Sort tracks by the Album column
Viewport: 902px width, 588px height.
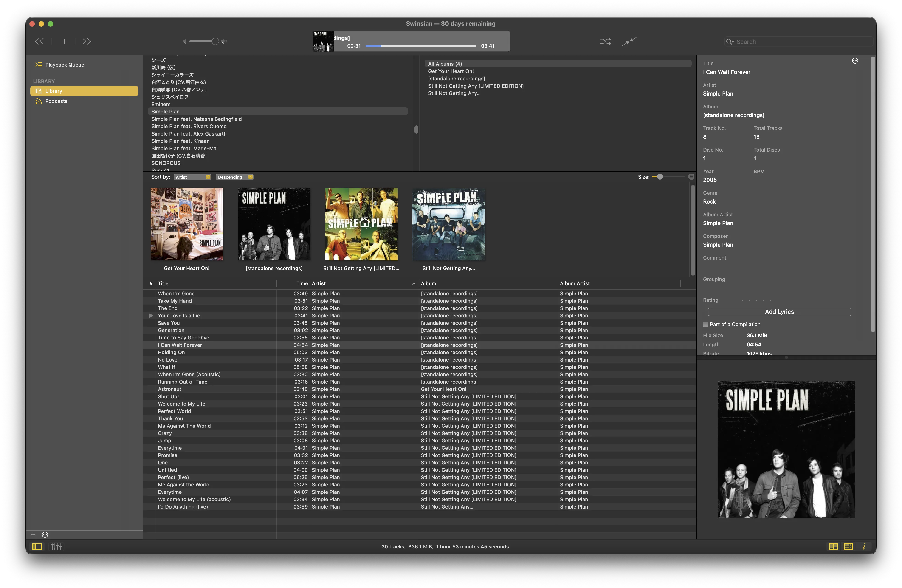(x=488, y=284)
